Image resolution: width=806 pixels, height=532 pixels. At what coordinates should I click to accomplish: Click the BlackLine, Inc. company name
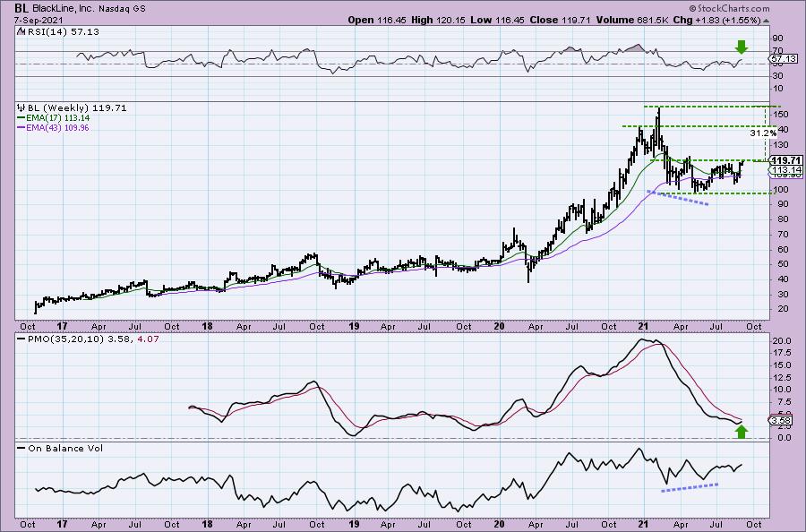coord(63,9)
